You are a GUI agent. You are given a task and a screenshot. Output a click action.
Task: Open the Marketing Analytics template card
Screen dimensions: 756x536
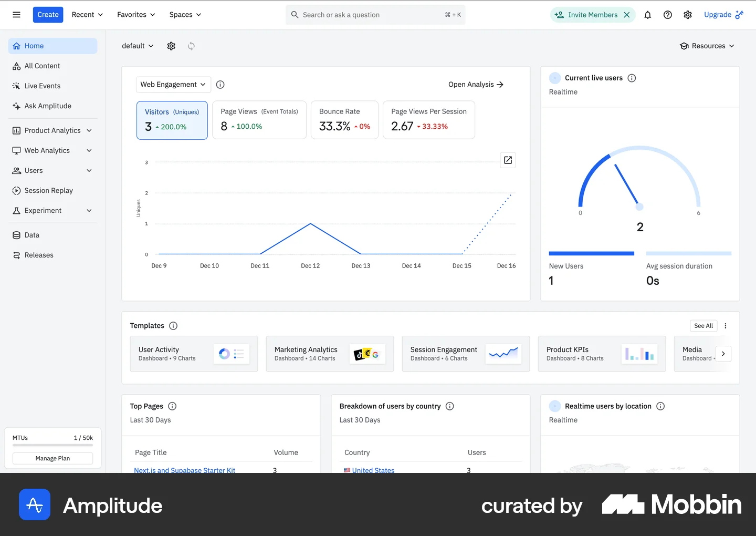point(330,354)
